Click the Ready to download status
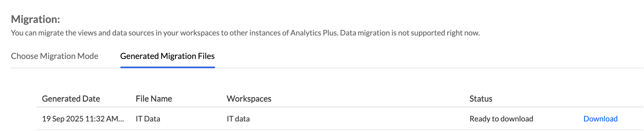The width and height of the screenshot is (644, 131). pyautogui.click(x=501, y=119)
